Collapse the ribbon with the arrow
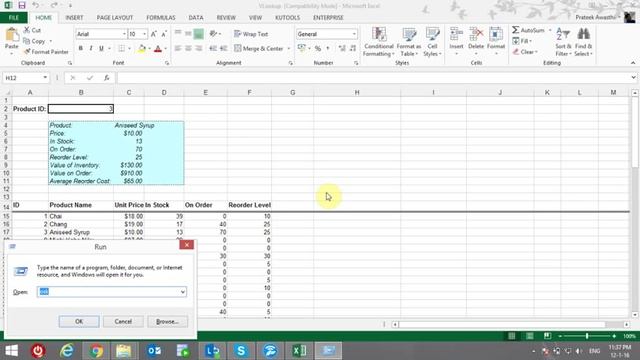The image size is (640, 360). click(633, 63)
